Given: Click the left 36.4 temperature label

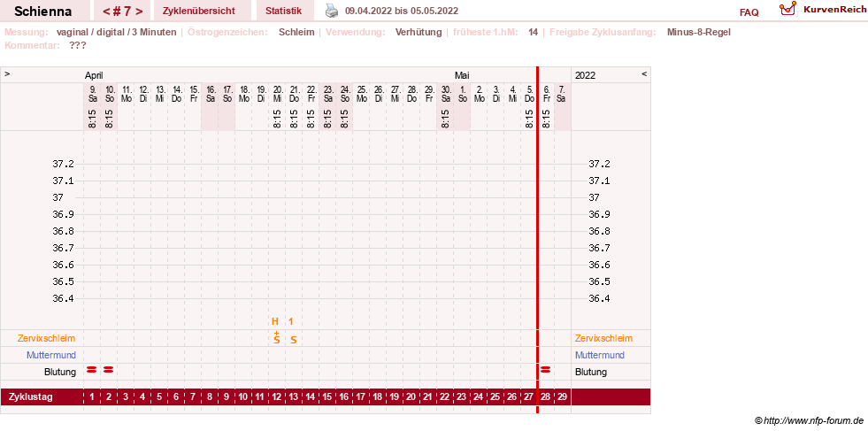Looking at the screenshot, I should pyautogui.click(x=63, y=298).
